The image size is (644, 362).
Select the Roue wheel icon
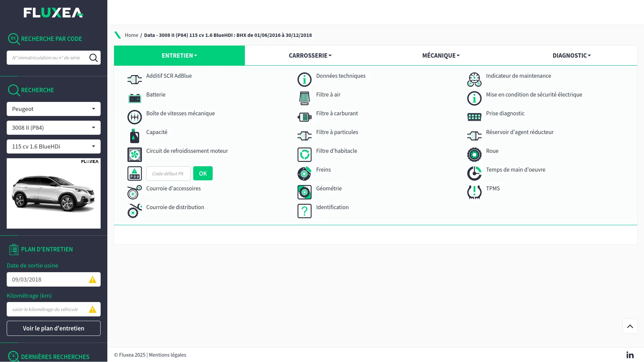coord(474,155)
